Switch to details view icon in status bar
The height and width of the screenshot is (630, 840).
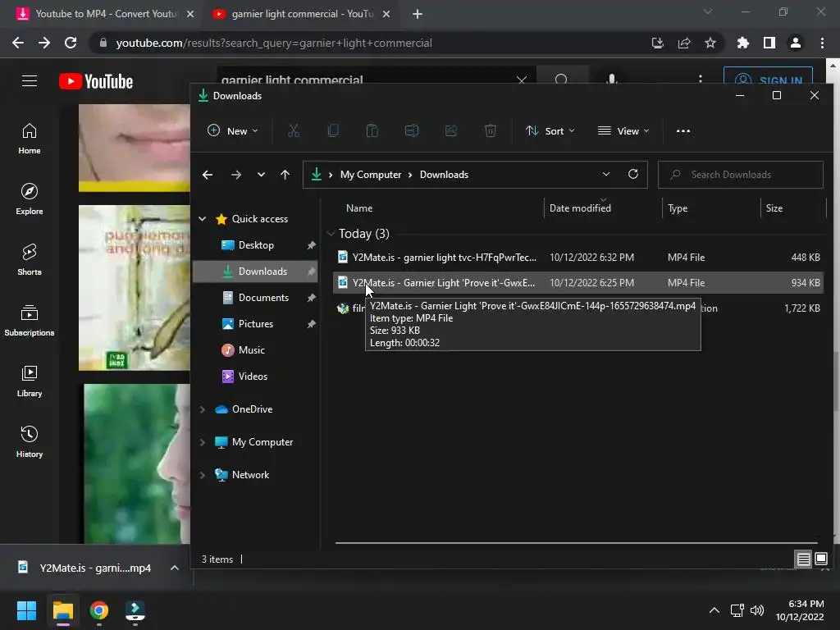click(x=803, y=559)
